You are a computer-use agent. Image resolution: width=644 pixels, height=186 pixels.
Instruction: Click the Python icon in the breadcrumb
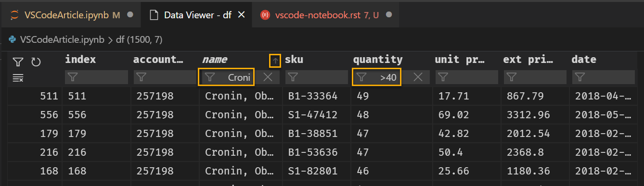pos(13,39)
